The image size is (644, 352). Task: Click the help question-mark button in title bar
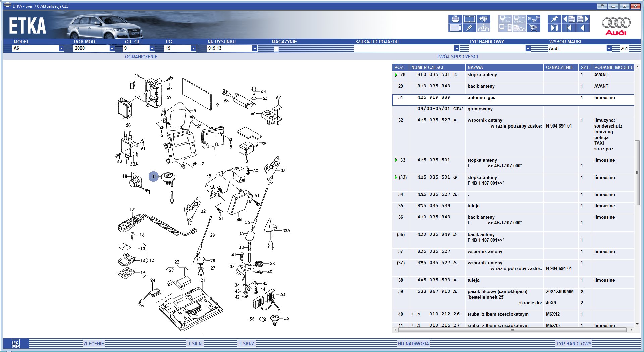tap(602, 6)
